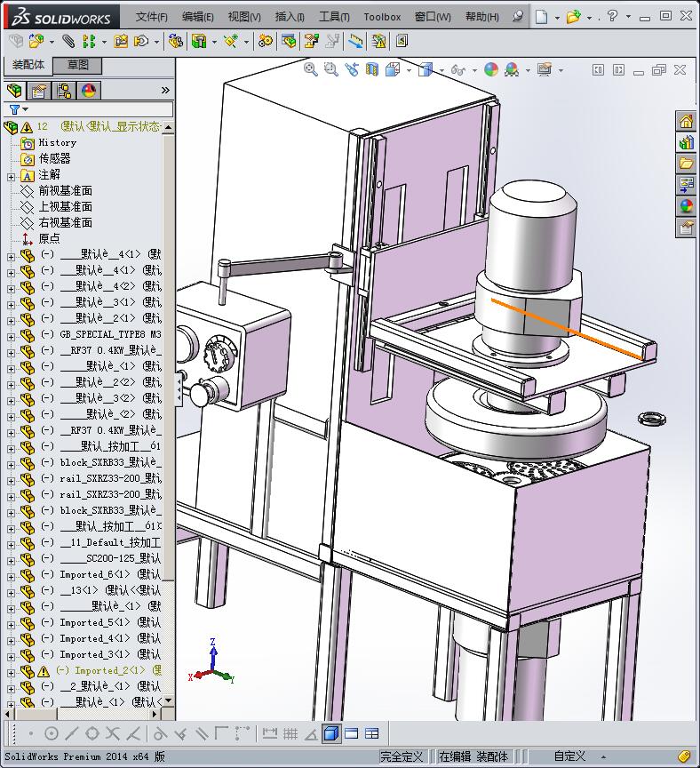The image size is (700, 768).
Task: Open dropdown arrow next to Open folder icon
Action: (589, 18)
